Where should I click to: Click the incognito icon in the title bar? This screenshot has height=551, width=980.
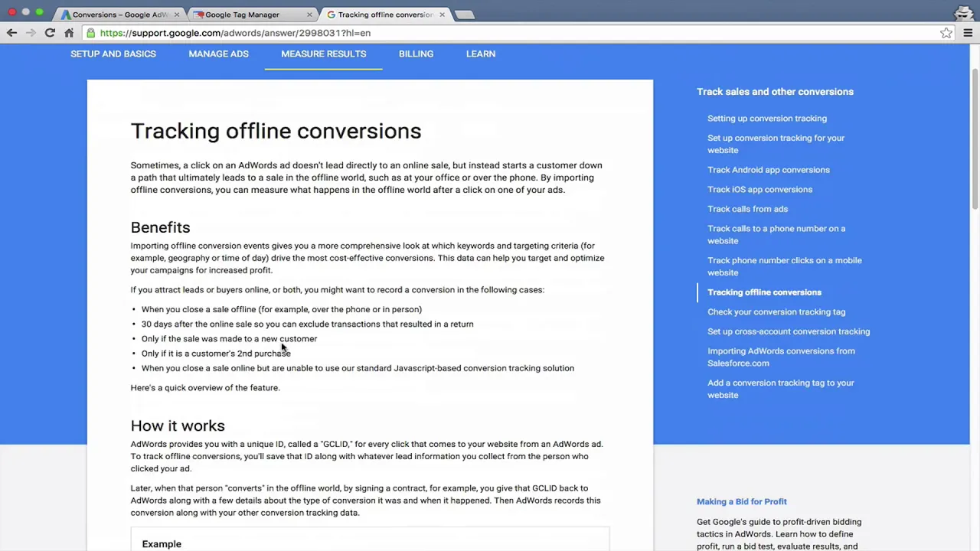tap(964, 13)
